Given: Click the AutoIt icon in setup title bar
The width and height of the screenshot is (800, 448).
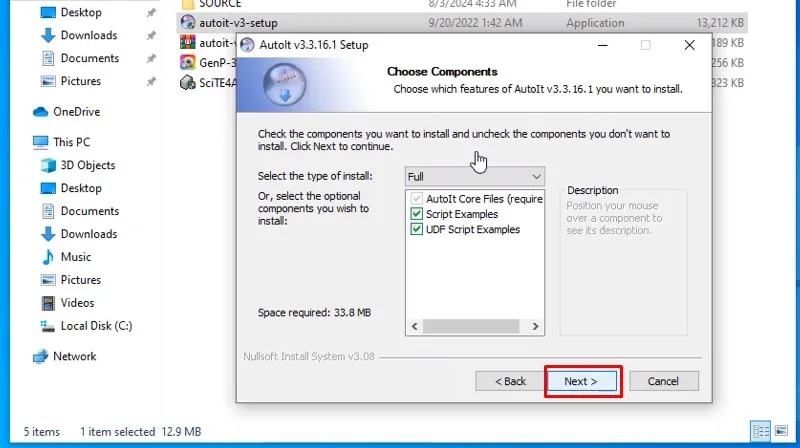Looking at the screenshot, I should click(x=247, y=45).
